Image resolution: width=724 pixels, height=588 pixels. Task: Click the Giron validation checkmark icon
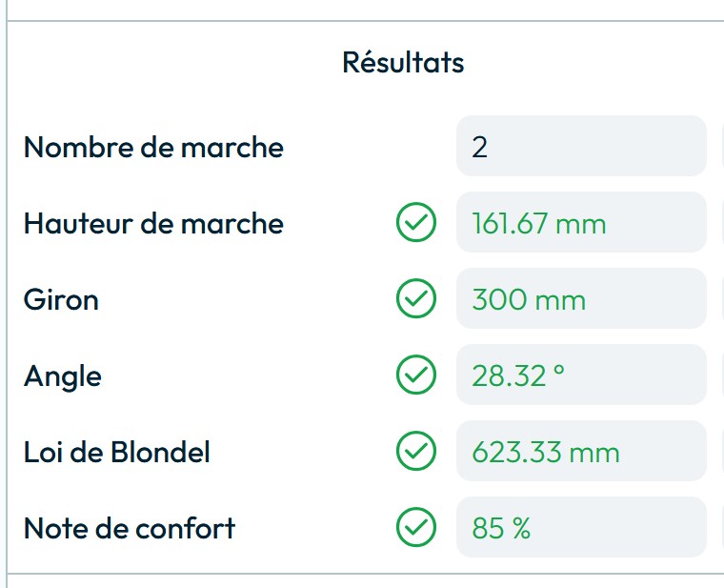point(415,299)
